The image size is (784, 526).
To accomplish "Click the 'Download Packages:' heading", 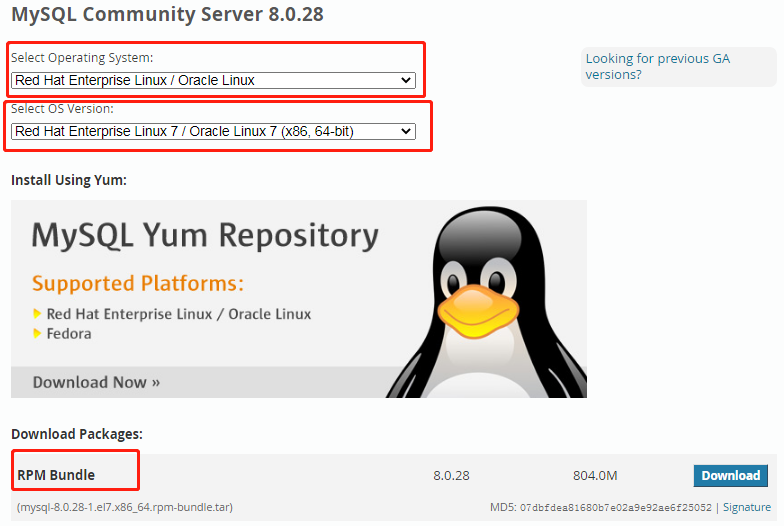I will [77, 434].
